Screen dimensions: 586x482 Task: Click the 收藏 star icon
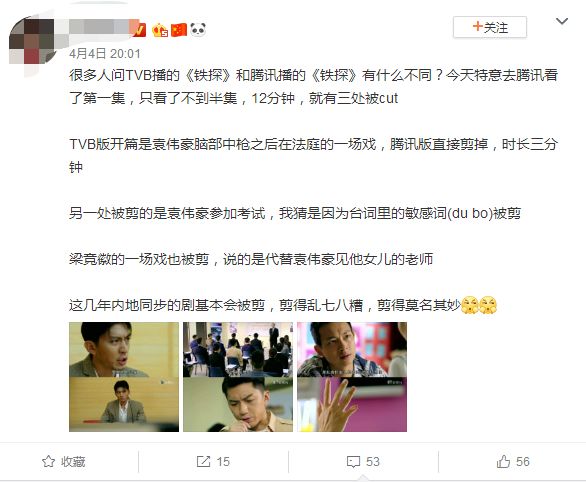pyautogui.click(x=49, y=462)
